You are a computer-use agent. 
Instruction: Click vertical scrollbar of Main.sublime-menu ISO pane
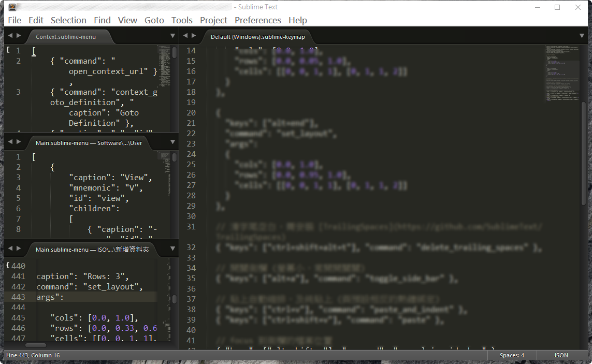175,300
